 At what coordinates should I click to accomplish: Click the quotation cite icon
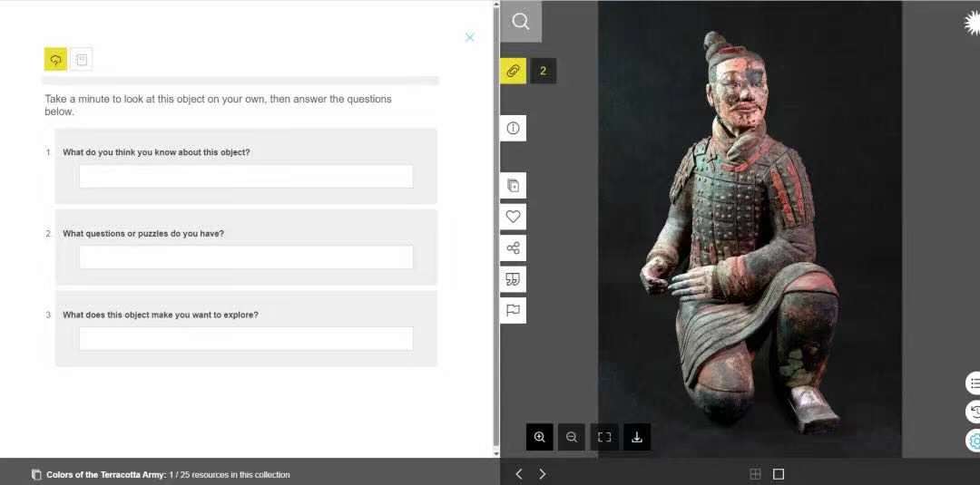pos(513,279)
